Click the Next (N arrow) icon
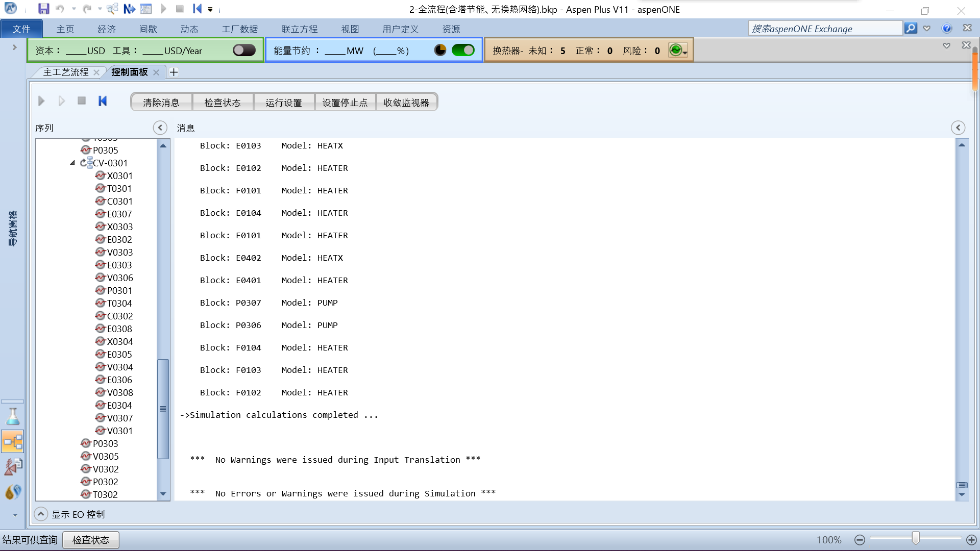The height and width of the screenshot is (551, 980). pos(129,9)
